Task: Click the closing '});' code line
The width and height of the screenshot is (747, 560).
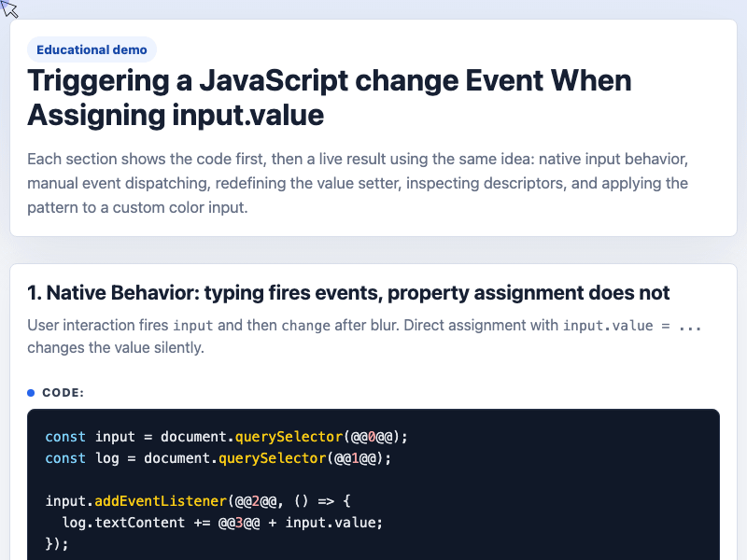Action: [x=57, y=544]
